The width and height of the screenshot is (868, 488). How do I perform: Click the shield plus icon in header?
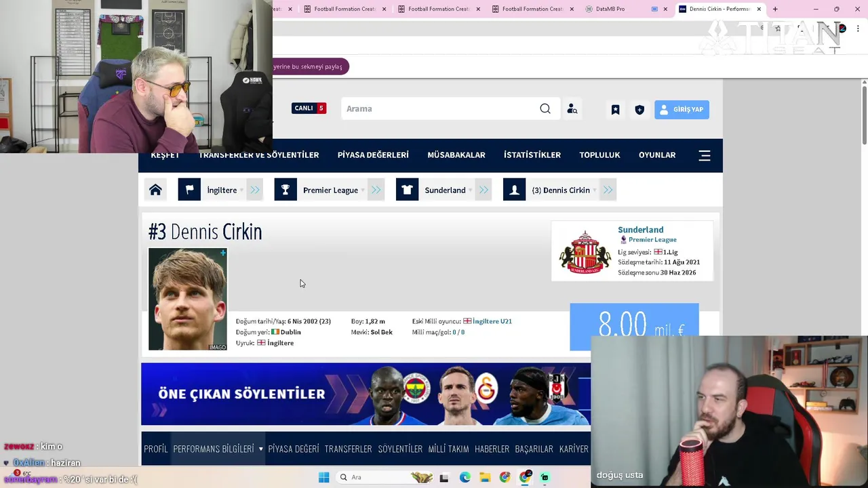[639, 109]
